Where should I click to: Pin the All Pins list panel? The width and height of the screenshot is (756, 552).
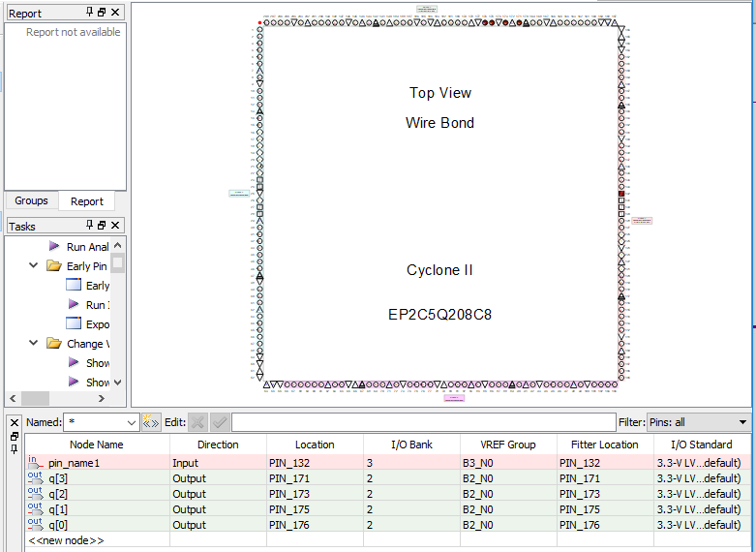click(15, 449)
